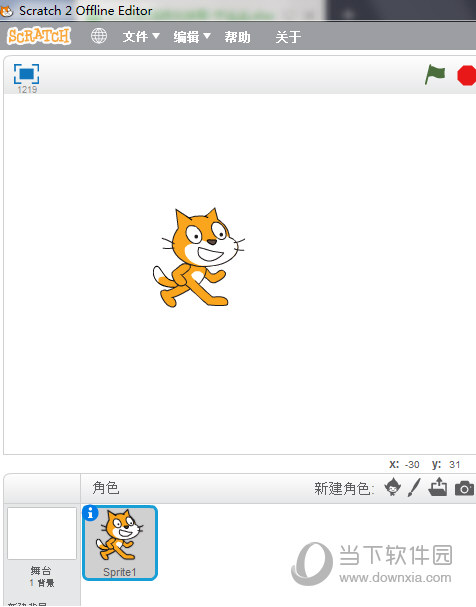
Task: Select the 舞台 stage thumbnail
Action: pos(42,533)
